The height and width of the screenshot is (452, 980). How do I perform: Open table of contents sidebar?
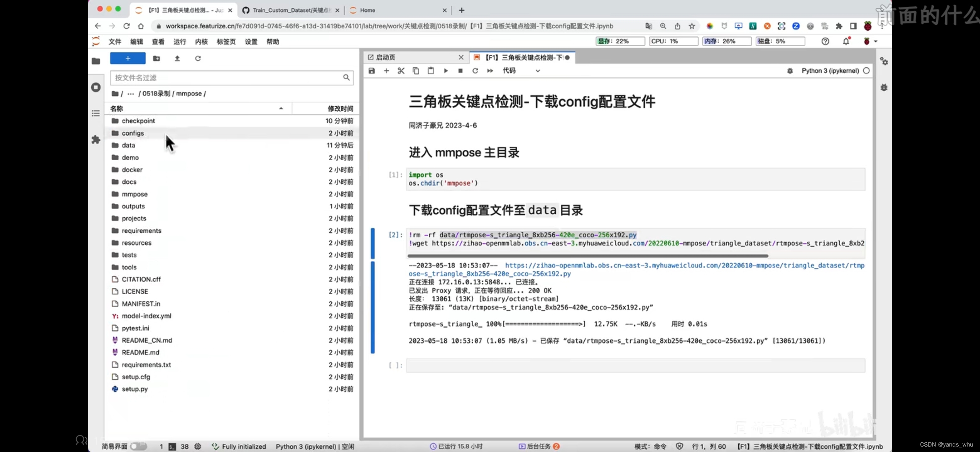point(96,113)
